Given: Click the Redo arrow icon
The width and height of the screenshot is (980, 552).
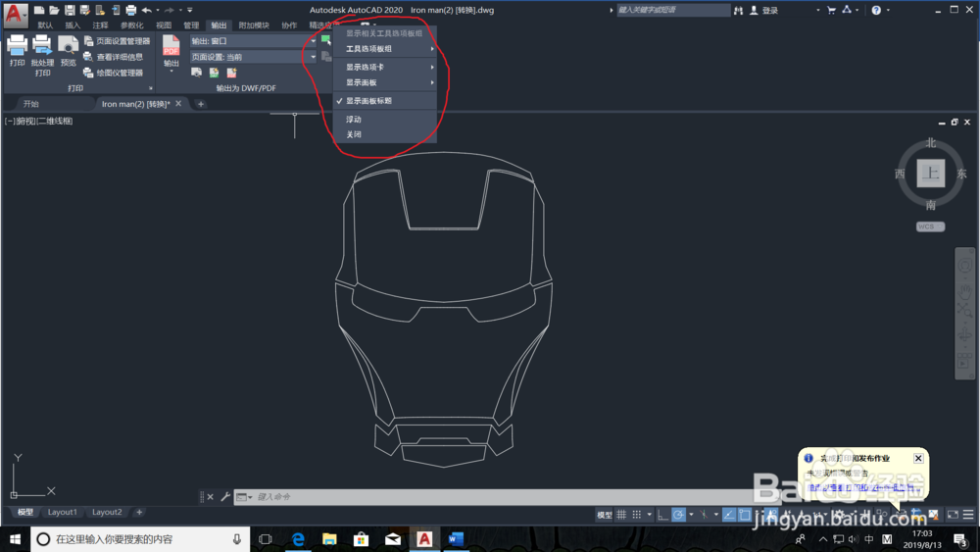Looking at the screenshot, I should tap(170, 10).
